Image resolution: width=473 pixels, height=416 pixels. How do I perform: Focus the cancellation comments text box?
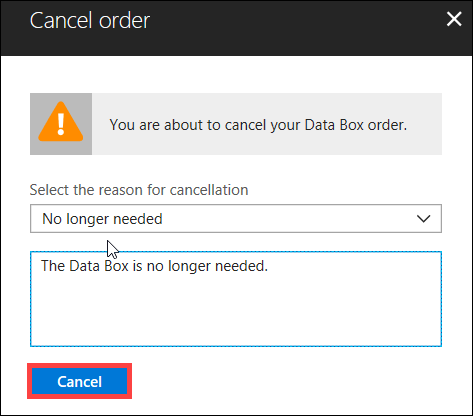[x=236, y=299]
